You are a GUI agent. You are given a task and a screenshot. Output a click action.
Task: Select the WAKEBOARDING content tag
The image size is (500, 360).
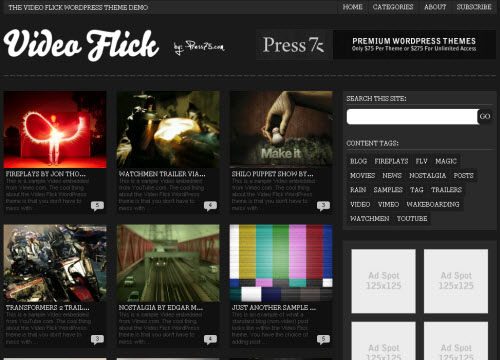pyautogui.click(x=433, y=204)
